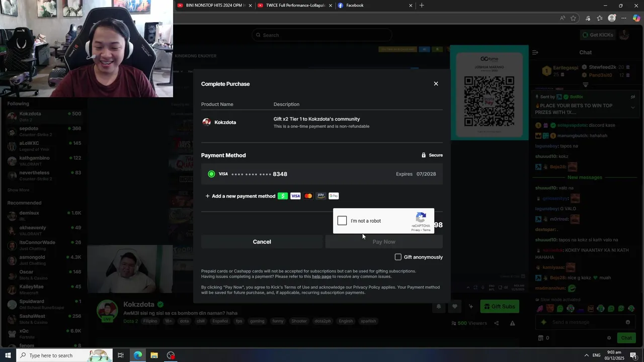The width and height of the screenshot is (644, 362).
Task: Check the I'm not a robot reCAPTCHA box
Action: [342, 221]
